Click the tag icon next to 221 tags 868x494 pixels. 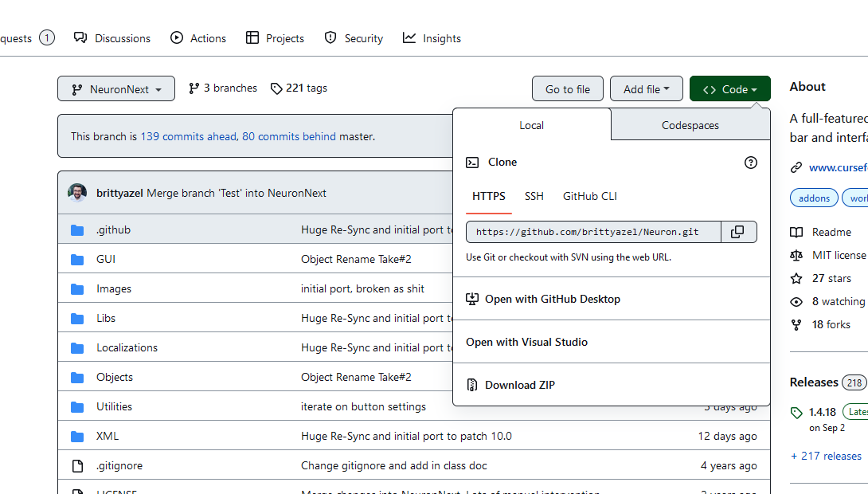(x=276, y=88)
